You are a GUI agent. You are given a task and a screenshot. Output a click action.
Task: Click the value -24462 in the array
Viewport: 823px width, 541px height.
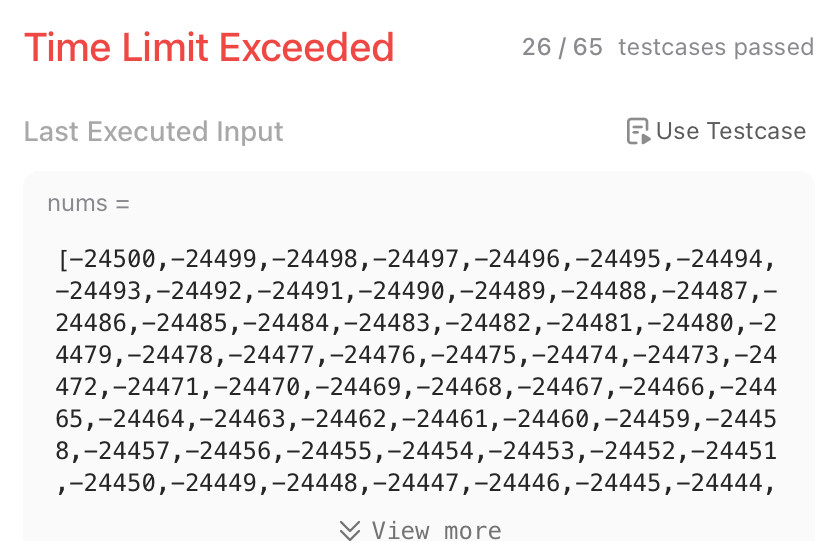click(344, 419)
